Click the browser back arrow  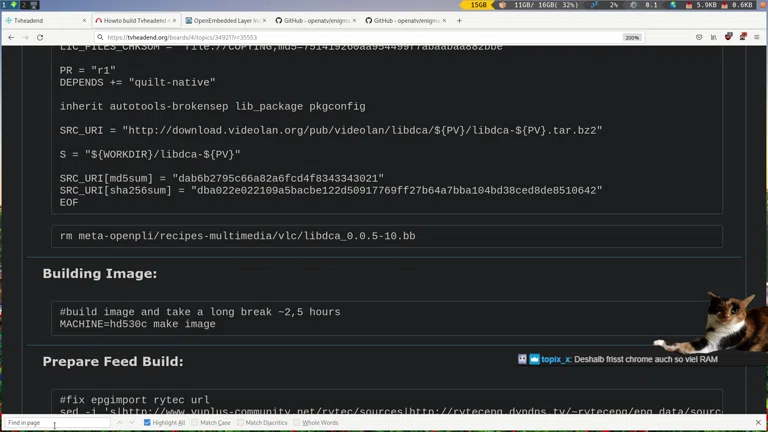click(11, 37)
